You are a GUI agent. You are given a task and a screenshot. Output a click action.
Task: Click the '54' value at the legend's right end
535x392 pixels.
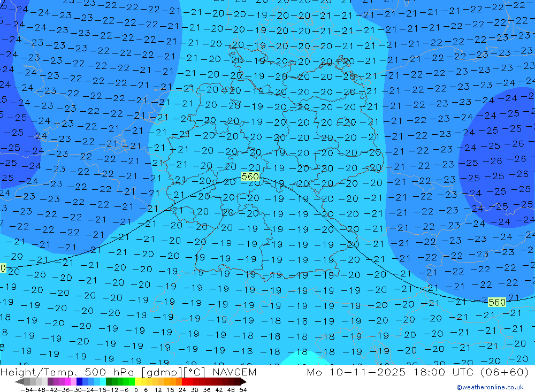[x=243, y=390]
